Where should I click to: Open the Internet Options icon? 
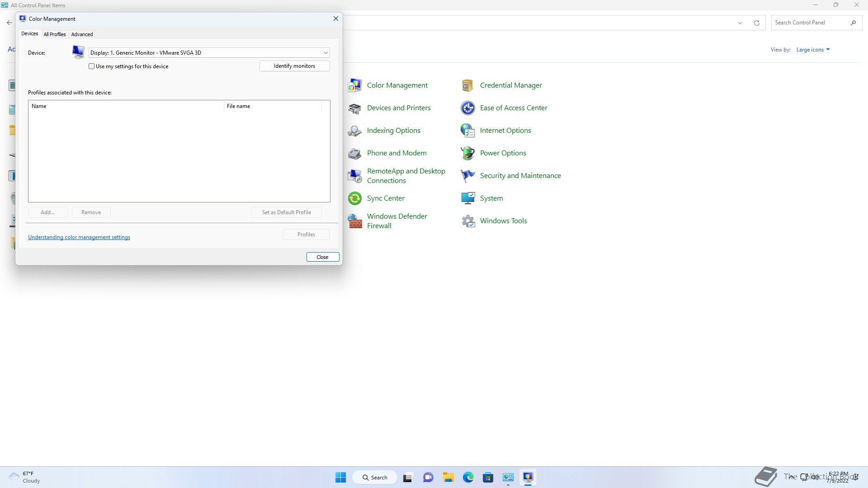point(468,131)
